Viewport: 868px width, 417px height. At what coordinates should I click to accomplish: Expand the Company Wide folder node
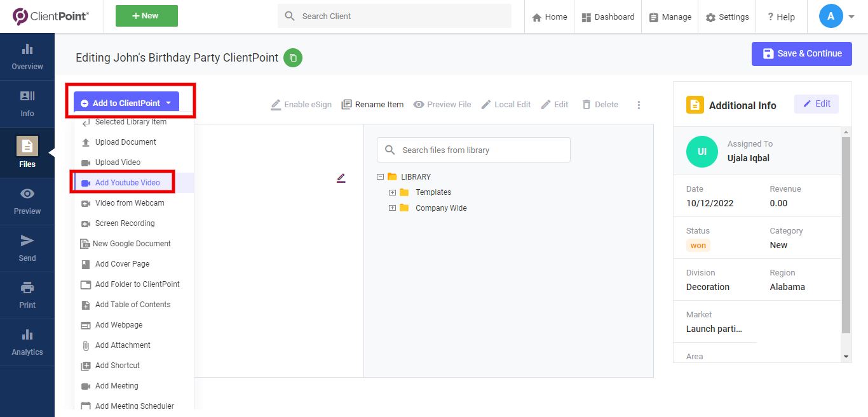[392, 208]
